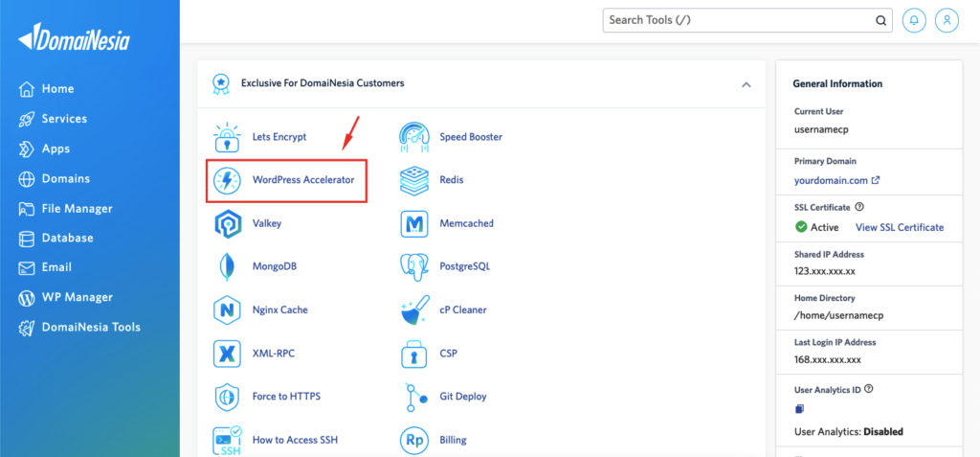Open Services in sidebar
This screenshot has height=457, width=980.
(x=53, y=119)
